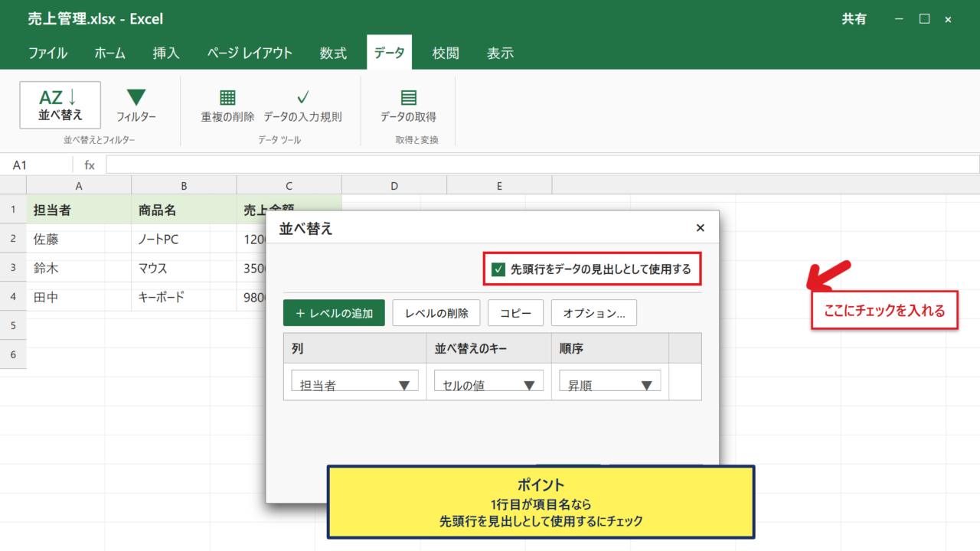
Task: Click cell containing キーボード
Action: click(184, 297)
